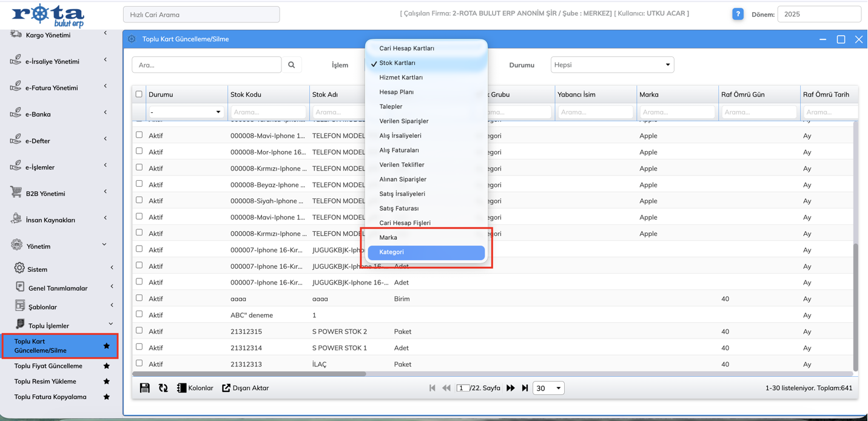Click the horizontal scrollbar of the grid
This screenshot has width=868, height=421.
[x=249, y=374]
